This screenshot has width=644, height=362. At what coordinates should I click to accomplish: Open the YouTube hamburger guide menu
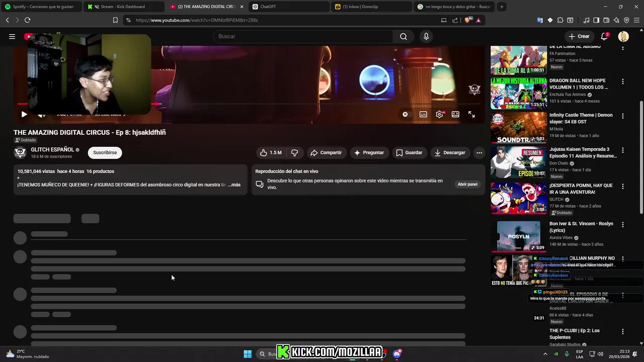[x=12, y=36]
